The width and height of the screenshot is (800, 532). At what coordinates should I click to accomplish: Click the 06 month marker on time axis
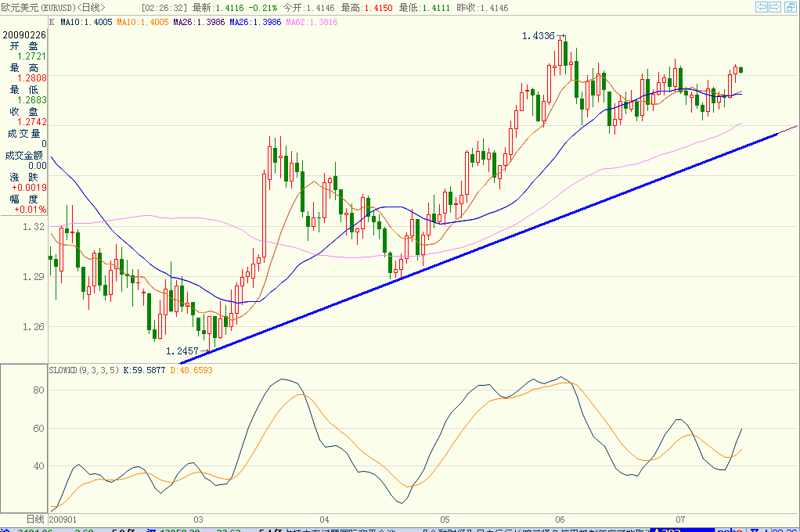(x=560, y=519)
